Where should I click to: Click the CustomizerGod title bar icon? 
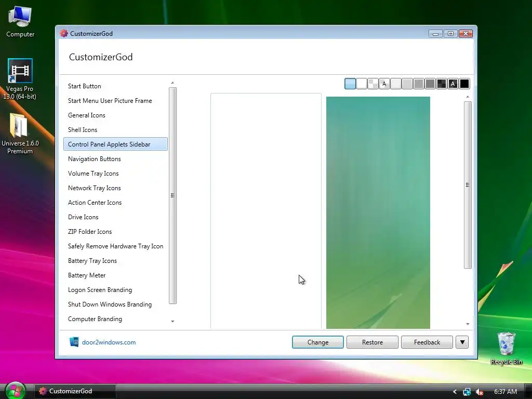click(x=64, y=33)
